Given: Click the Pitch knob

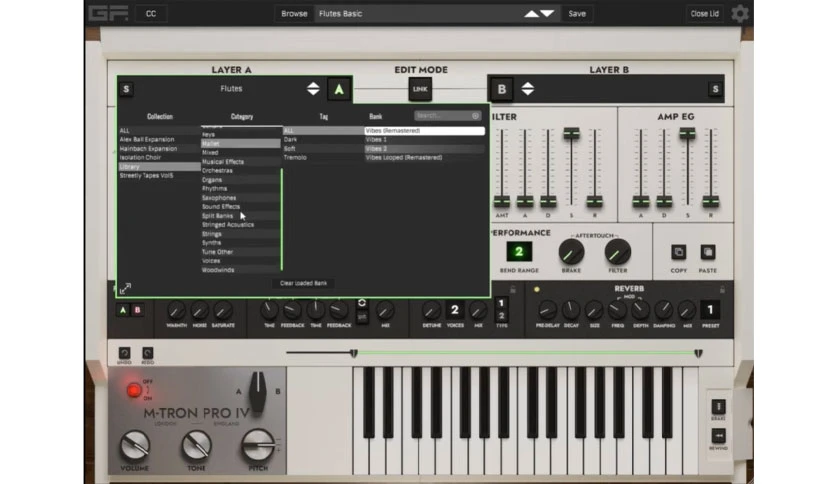Looking at the screenshot, I should pos(258,446).
